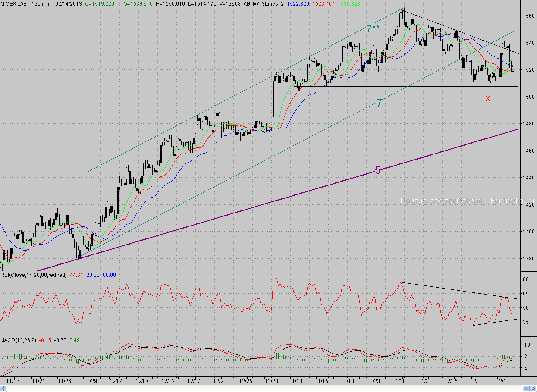The image size is (537, 392).
Task: Select the purple trendline label 5
Action: [377, 170]
